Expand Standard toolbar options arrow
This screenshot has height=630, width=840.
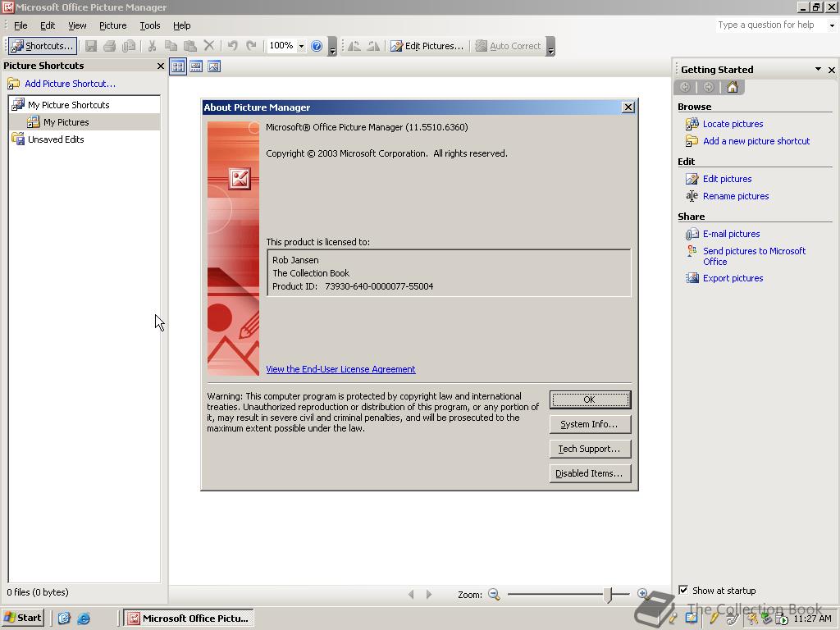pos(333,47)
